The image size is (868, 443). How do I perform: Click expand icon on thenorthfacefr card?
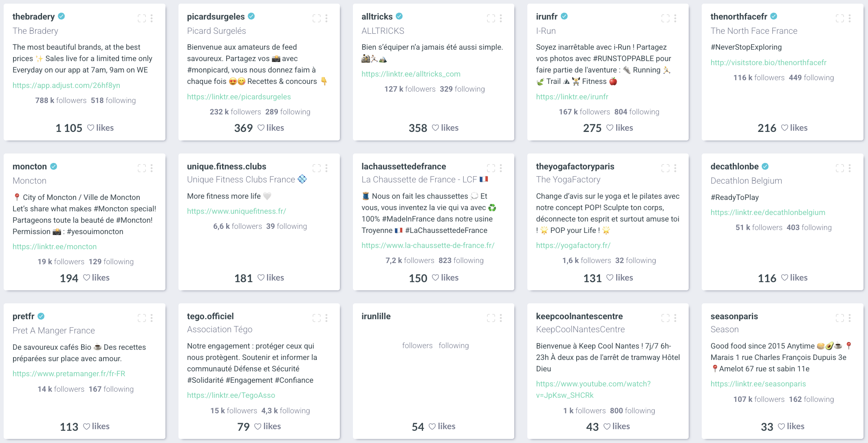click(x=839, y=18)
